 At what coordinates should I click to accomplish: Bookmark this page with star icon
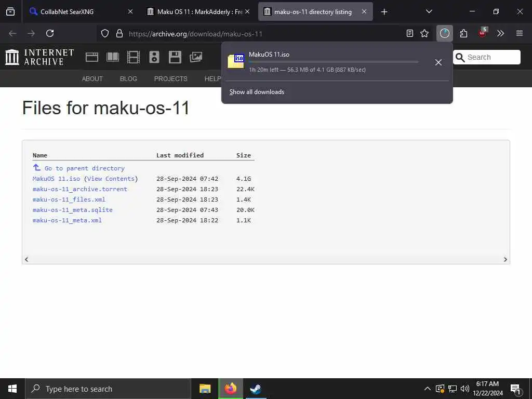(424, 33)
